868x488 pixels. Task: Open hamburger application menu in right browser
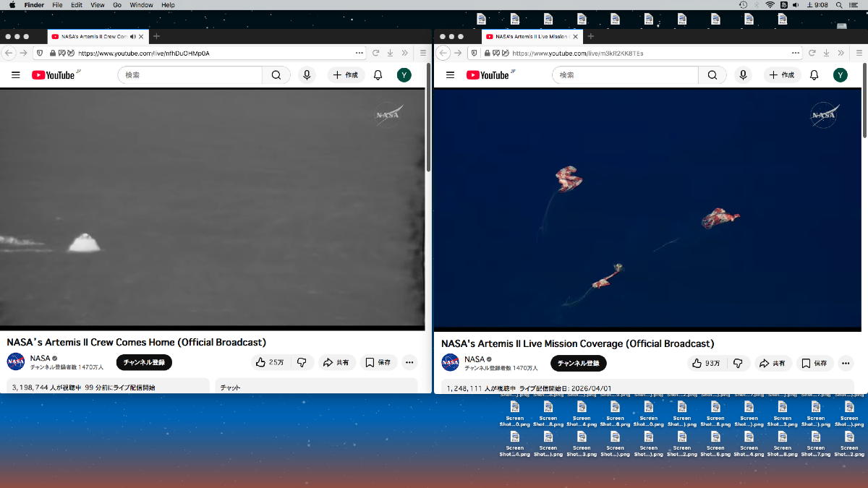point(859,53)
